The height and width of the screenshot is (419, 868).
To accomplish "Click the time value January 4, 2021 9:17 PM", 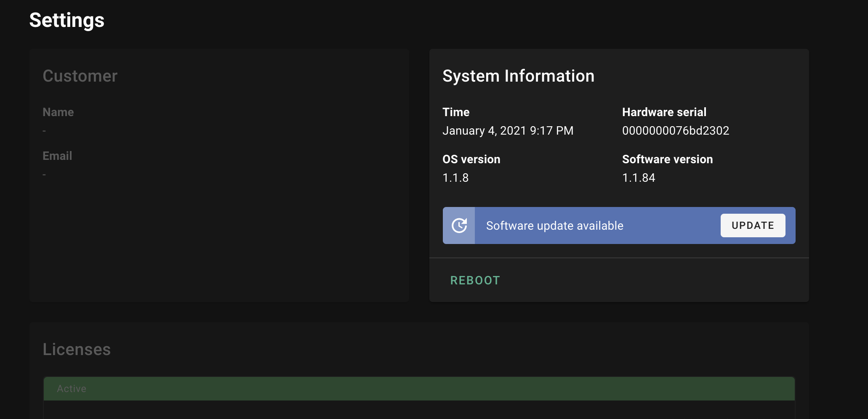I will (508, 131).
